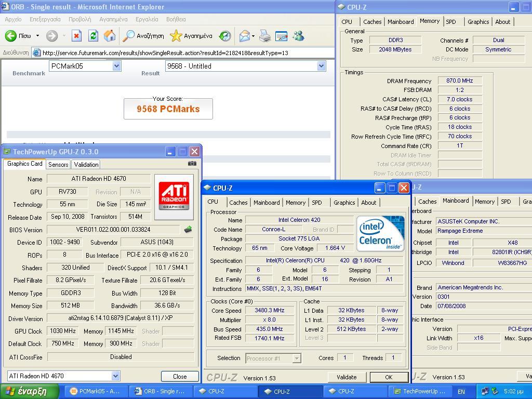Open the ATI Radeon HD 4670 card selector
This screenshot has width=532, height=399.
click(x=115, y=376)
